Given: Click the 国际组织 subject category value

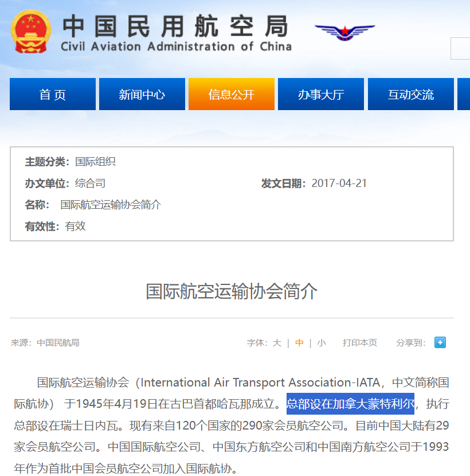Looking at the screenshot, I should tap(95, 162).
